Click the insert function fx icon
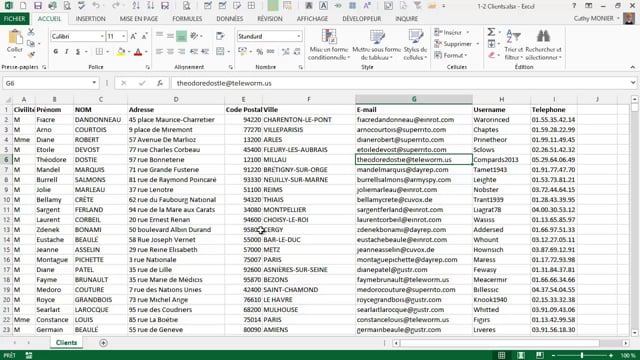Image resolution: width=640 pixels, height=360 pixels. 160,83
